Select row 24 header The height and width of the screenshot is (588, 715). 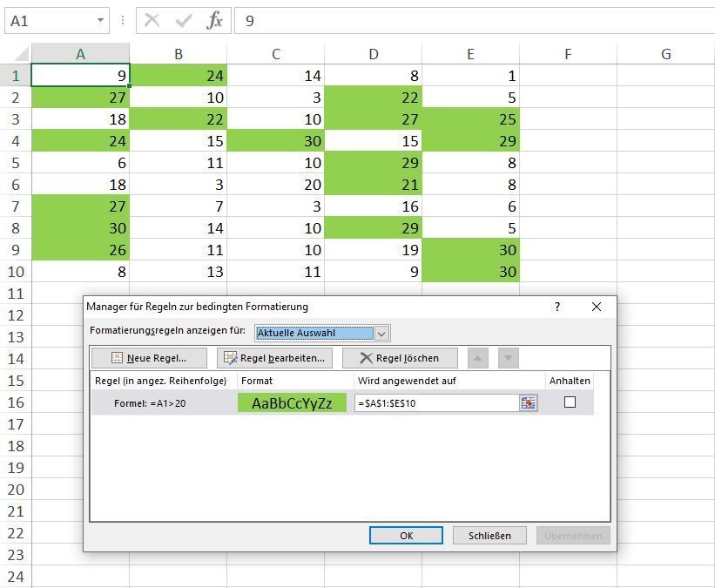16,576
